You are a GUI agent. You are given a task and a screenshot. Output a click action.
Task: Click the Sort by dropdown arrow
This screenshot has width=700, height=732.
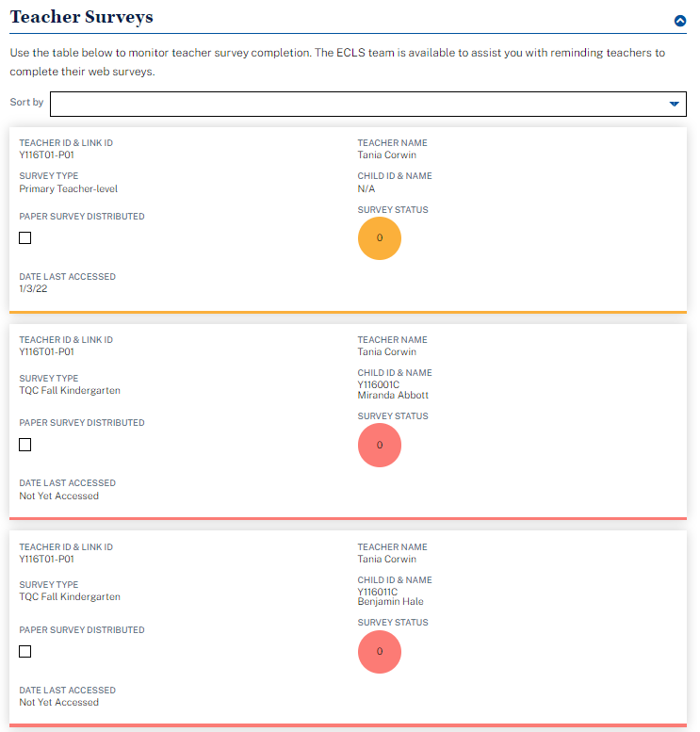tap(674, 104)
